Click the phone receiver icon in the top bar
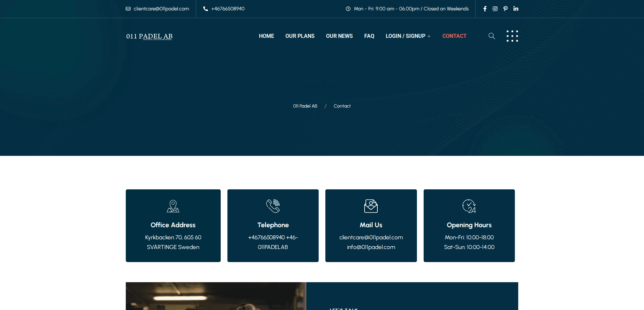Image resolution: width=644 pixels, height=310 pixels. pos(205,9)
